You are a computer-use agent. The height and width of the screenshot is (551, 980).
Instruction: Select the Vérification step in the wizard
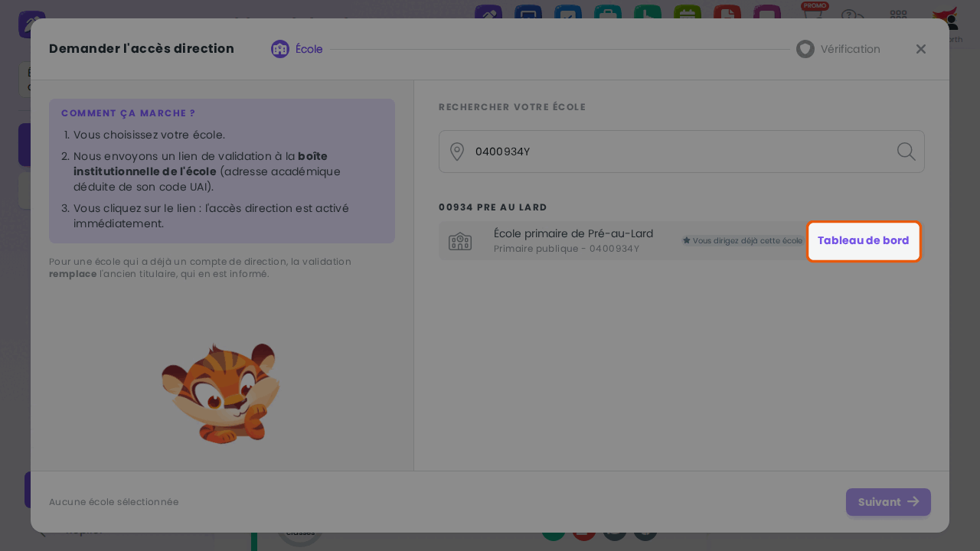[x=838, y=49]
